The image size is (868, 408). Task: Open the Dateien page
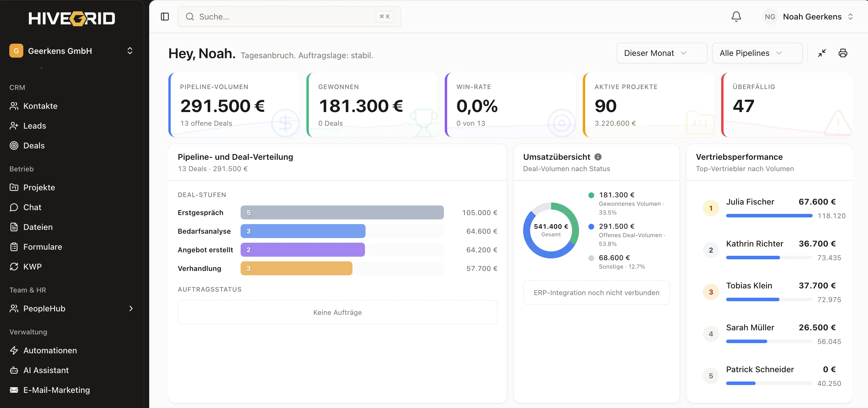[72, 227]
